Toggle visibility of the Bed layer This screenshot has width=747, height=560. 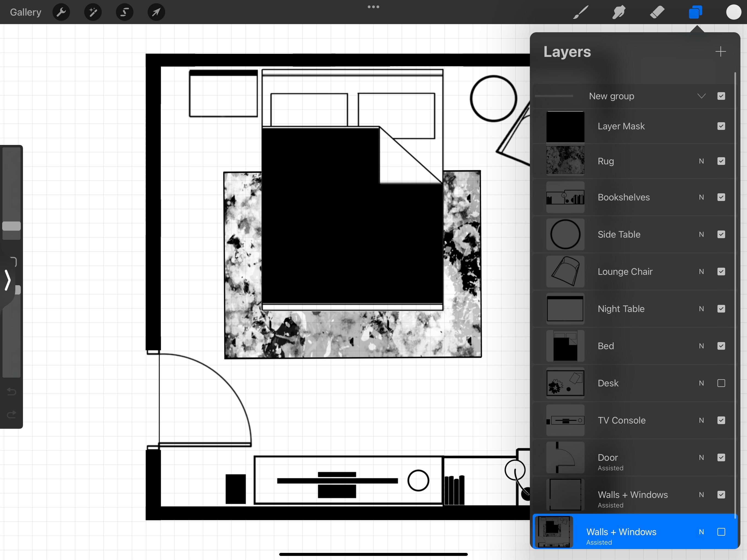[721, 346]
